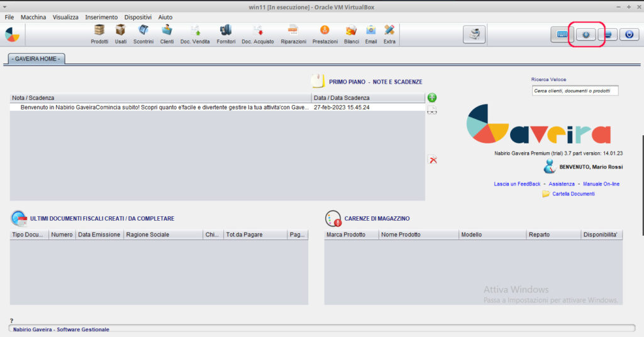Open the Aiuto menu
Image resolution: width=644 pixels, height=337 pixels.
165,17
